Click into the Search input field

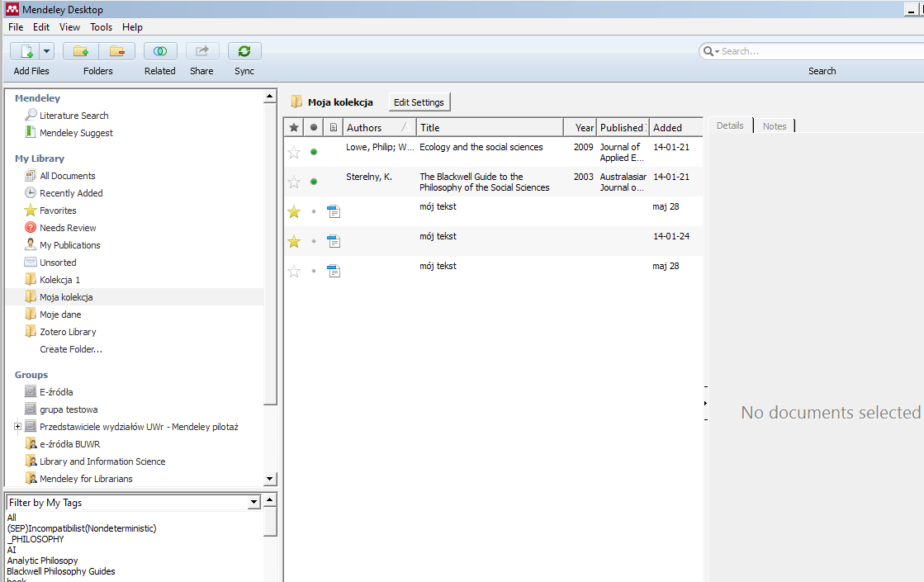point(822,51)
